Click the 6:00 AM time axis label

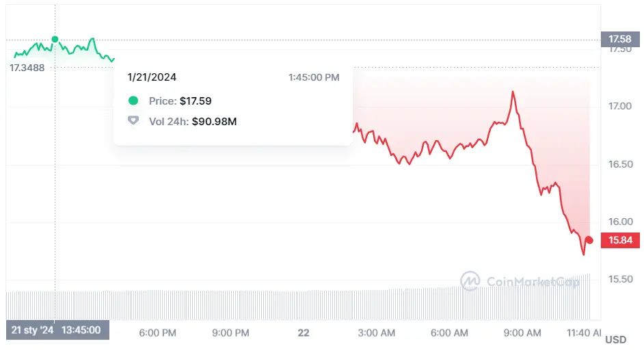pyautogui.click(x=450, y=333)
